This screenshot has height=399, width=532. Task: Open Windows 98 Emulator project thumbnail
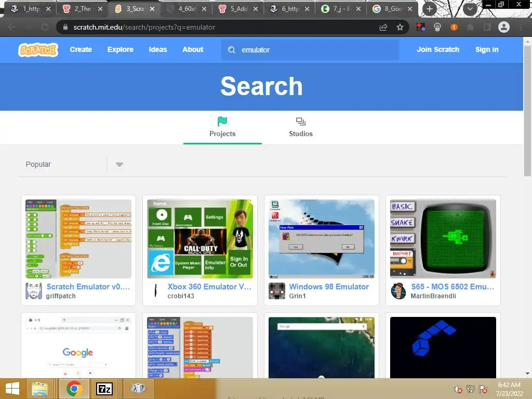pyautogui.click(x=321, y=239)
